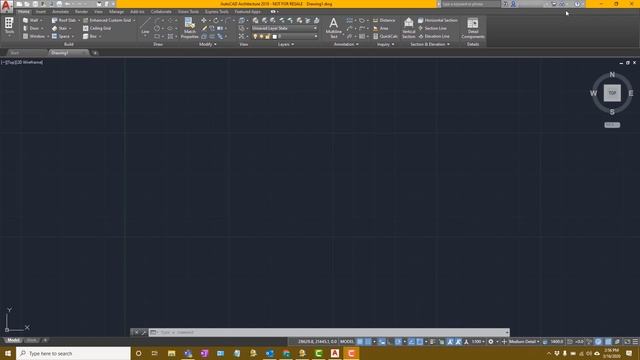Click the Multiline Text tool
Image resolution: width=640 pixels, height=360 pixels.
[x=333, y=28]
